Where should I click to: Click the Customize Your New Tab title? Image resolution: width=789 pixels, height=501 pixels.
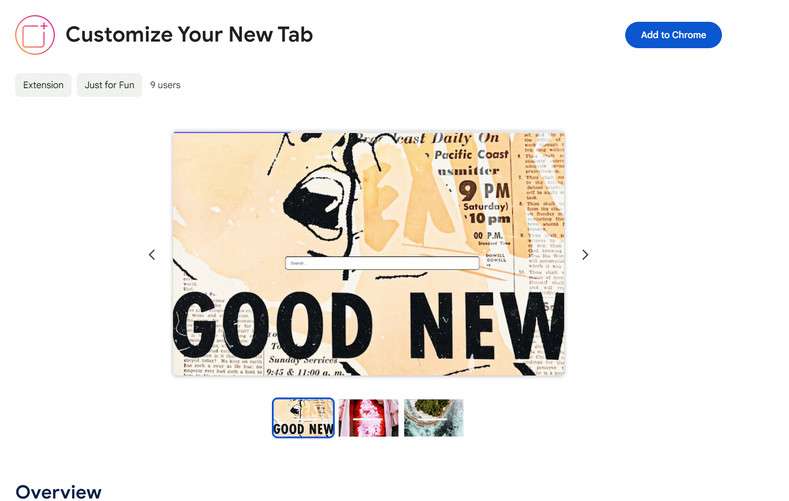pyautogui.click(x=189, y=35)
